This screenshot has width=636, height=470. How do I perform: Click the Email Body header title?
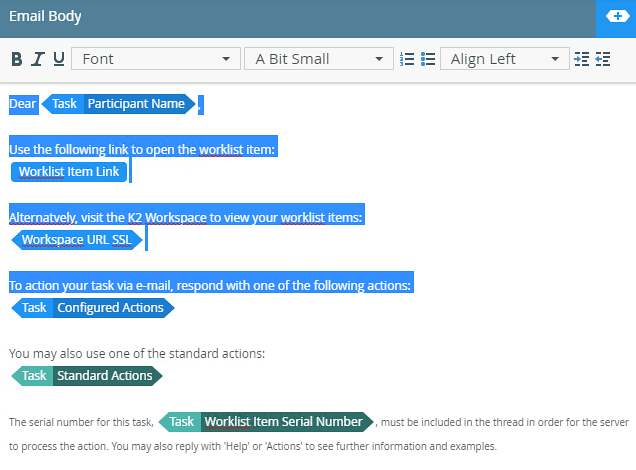46,17
